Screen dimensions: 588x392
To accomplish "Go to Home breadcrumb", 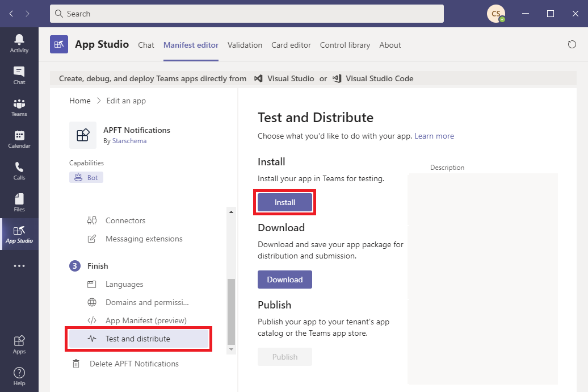I will point(80,101).
